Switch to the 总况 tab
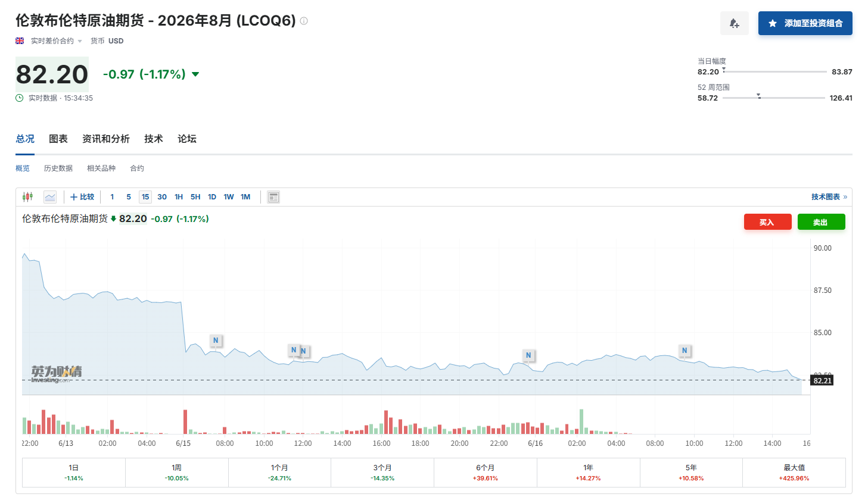Viewport: 868px width, 500px height. pos(25,139)
